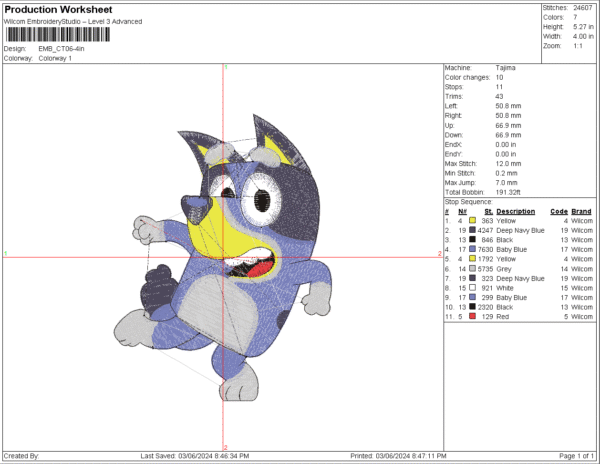
Task: Select the Color changes value 10
Action: coord(499,77)
